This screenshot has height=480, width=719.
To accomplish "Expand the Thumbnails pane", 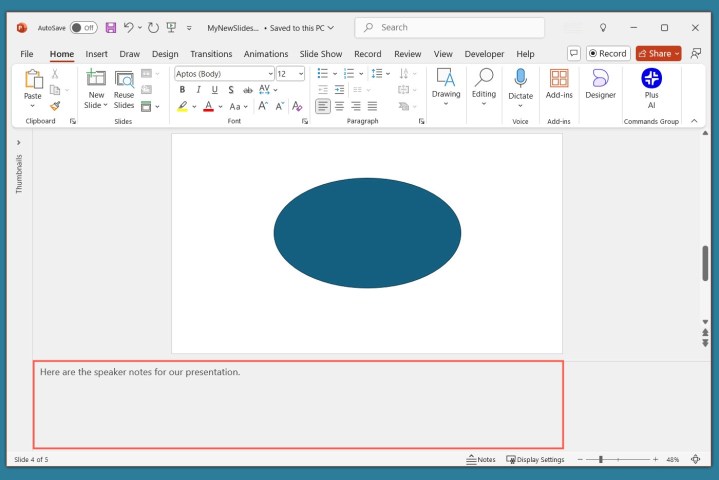I will [x=18, y=143].
